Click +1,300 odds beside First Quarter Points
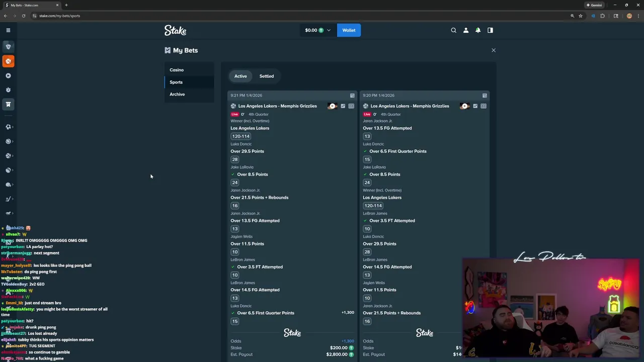644x362 pixels. tap(348, 313)
